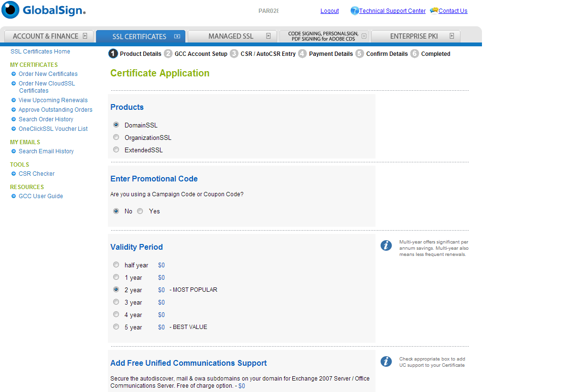Select half year validity period
Screen dimensions: 567x392
click(x=116, y=265)
